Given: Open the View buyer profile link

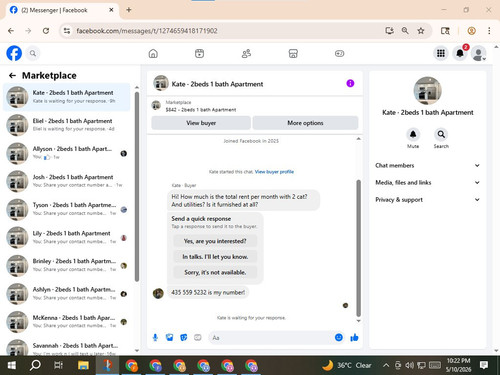Looking at the screenshot, I should coord(274,172).
